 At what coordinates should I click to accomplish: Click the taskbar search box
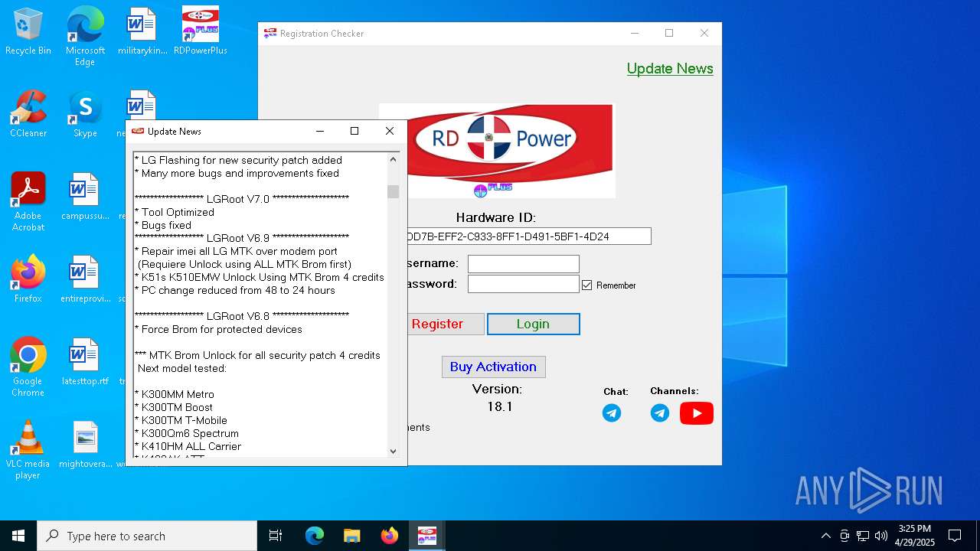coord(147,536)
